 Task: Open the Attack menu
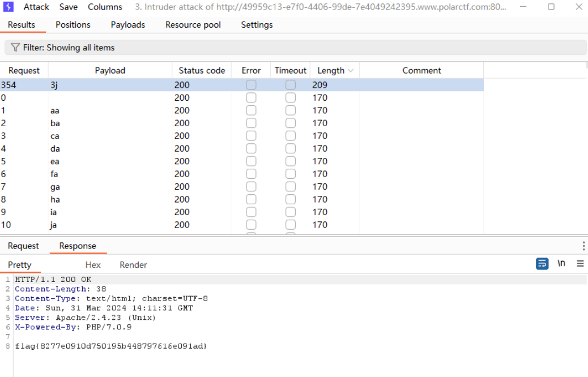pyautogui.click(x=36, y=7)
